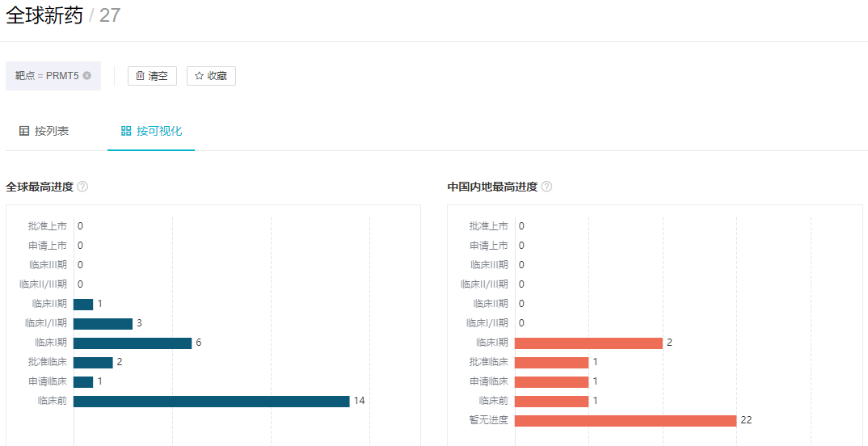Click the 全球新药 page title

(x=44, y=15)
